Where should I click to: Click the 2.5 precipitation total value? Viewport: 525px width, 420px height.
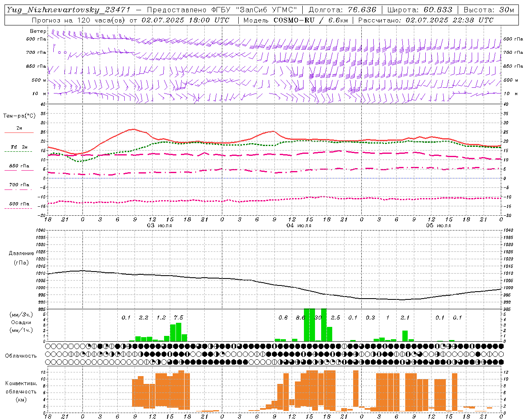pos(336,317)
